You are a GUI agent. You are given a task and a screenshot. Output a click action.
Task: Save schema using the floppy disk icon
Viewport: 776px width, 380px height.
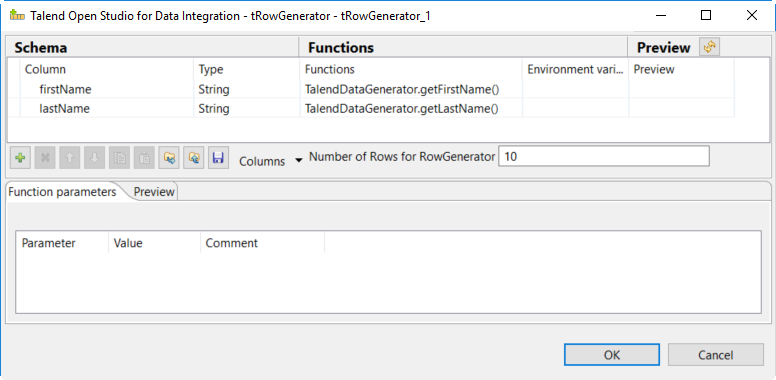218,158
